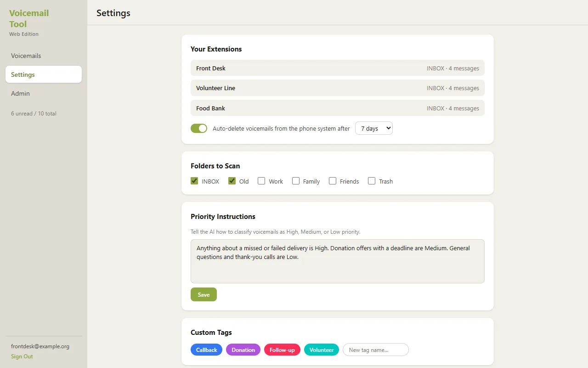
Task: Edit the priority instructions text area
Action: (338, 261)
